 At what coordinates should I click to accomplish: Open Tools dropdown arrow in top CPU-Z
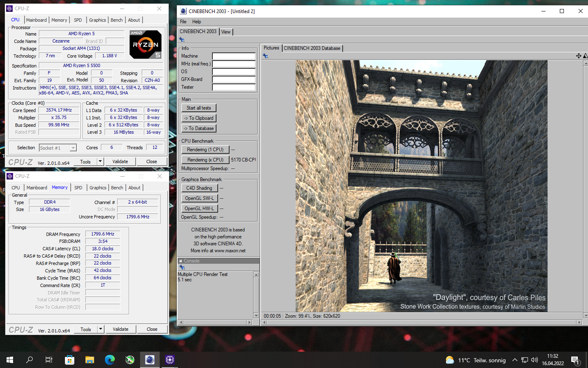[x=100, y=162]
